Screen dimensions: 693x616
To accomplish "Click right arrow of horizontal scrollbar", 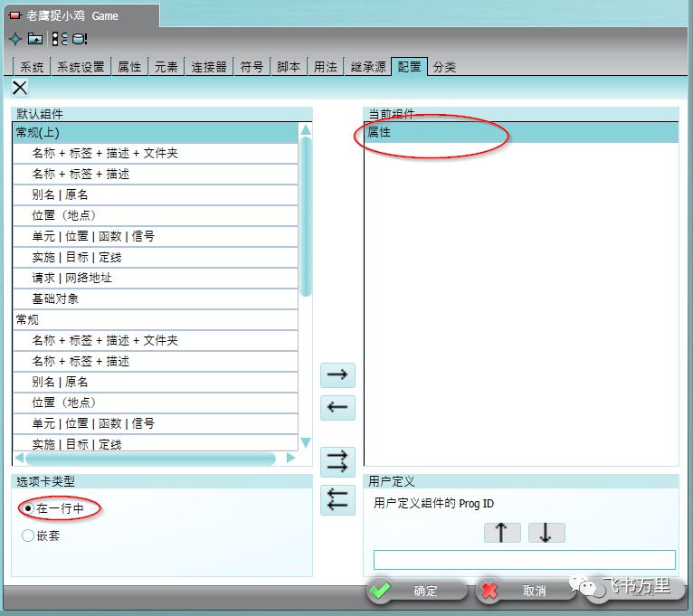I will (290, 459).
